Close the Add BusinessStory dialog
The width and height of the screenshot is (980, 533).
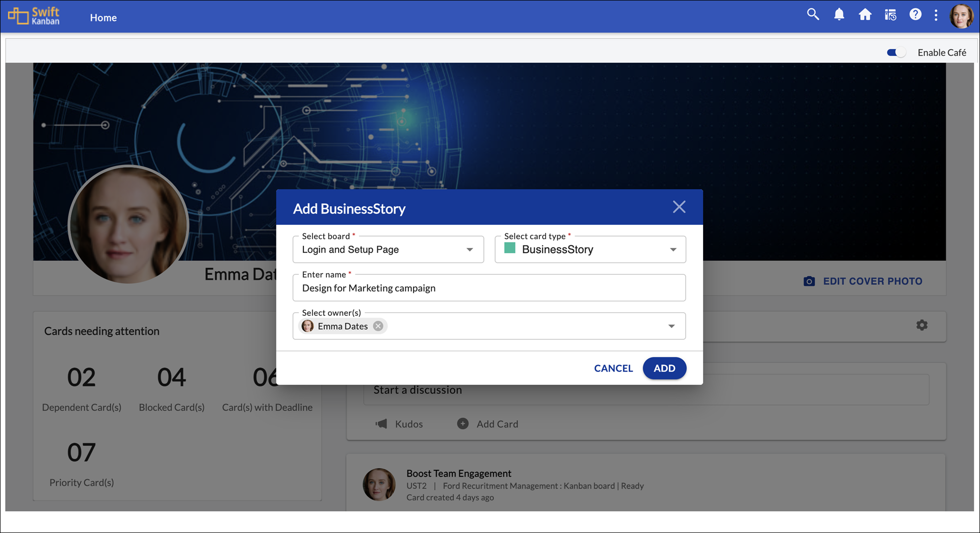(679, 207)
